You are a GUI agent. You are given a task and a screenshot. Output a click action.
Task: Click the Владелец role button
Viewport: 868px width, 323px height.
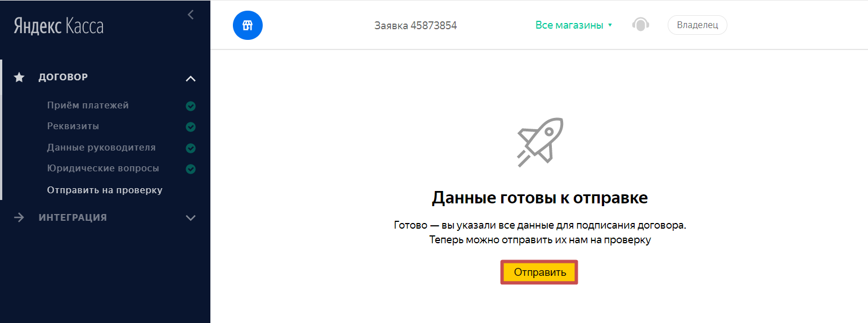[697, 25]
